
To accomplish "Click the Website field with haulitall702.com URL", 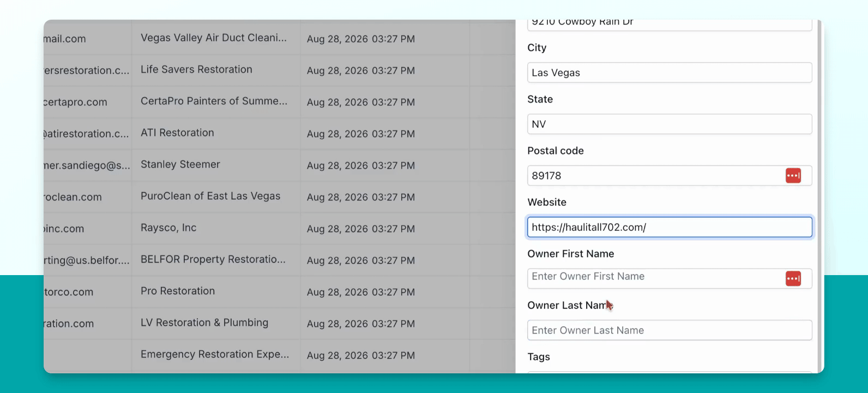I will click(x=670, y=227).
